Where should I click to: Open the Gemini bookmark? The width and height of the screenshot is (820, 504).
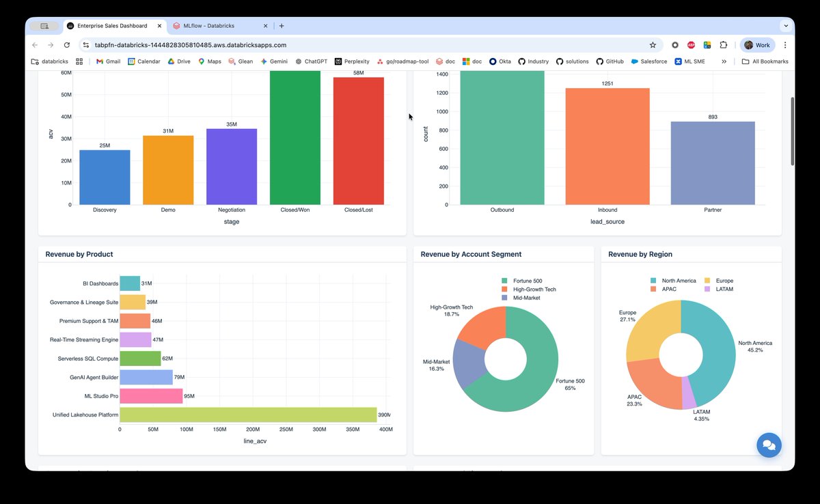273,61
